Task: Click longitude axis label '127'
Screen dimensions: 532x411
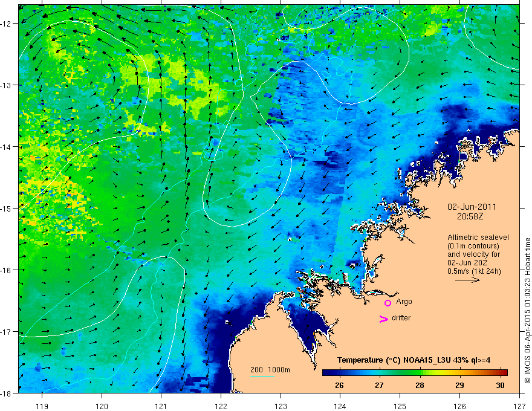Action: (x=519, y=406)
